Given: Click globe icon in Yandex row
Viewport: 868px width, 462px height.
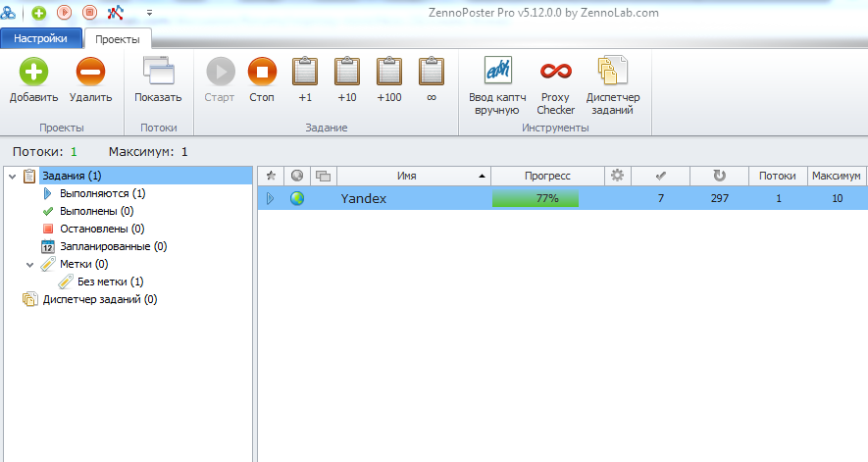Looking at the screenshot, I should tap(297, 198).
